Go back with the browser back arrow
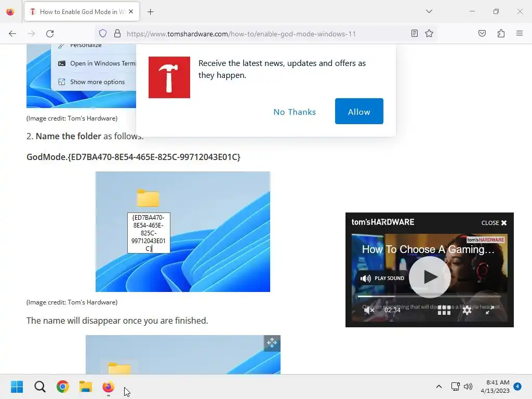The image size is (532, 399). (x=12, y=34)
